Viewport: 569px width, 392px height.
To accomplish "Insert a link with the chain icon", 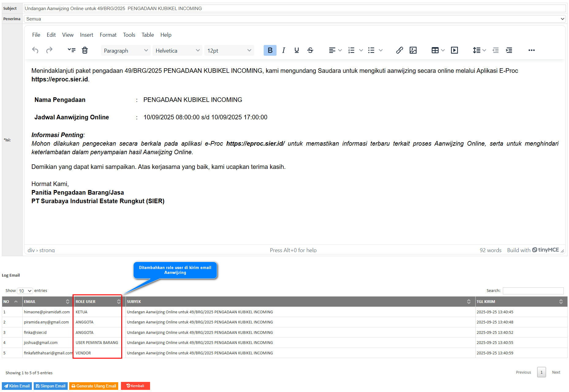I will 399,50.
